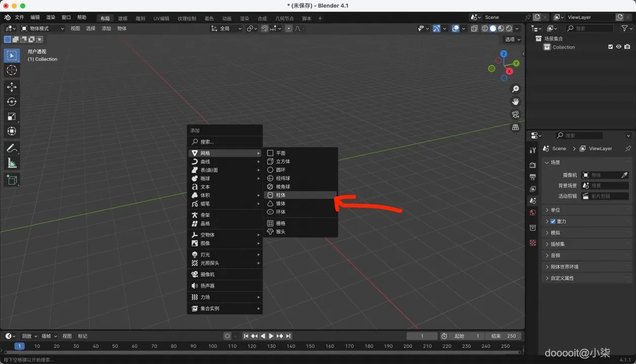Select the Transform tool
The height and width of the screenshot is (364, 636).
(12, 131)
